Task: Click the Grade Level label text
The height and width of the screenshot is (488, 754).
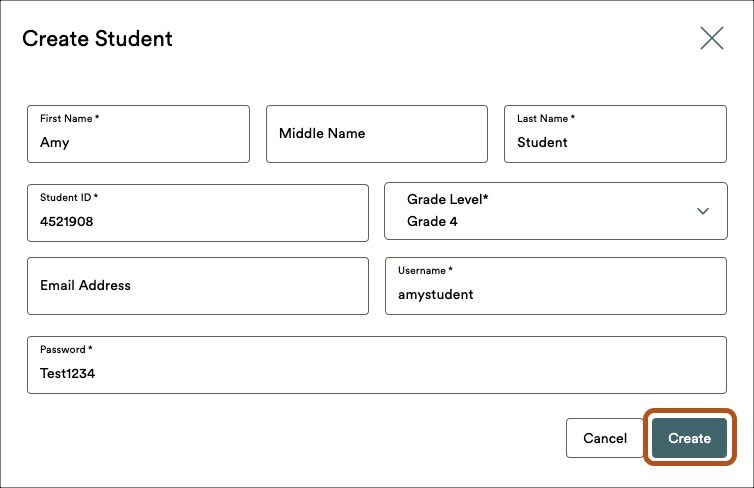Action: tap(447, 199)
